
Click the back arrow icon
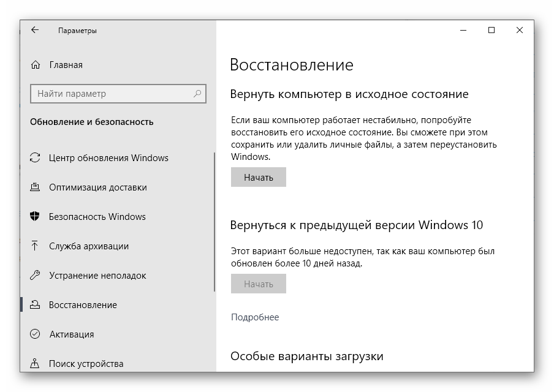click(35, 30)
